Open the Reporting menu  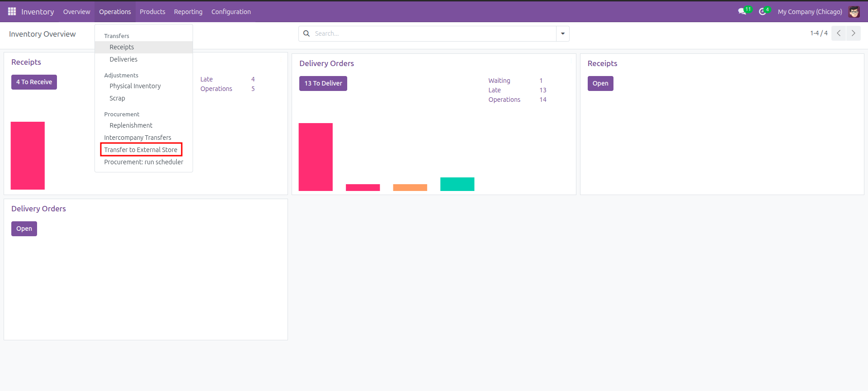click(188, 12)
